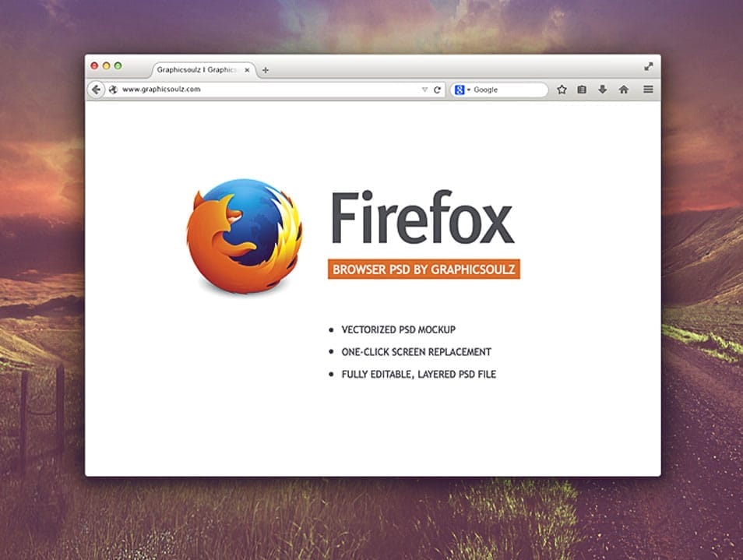The height and width of the screenshot is (560, 743).
Task: Expand the window resize control at top right
Action: pyautogui.click(x=647, y=66)
